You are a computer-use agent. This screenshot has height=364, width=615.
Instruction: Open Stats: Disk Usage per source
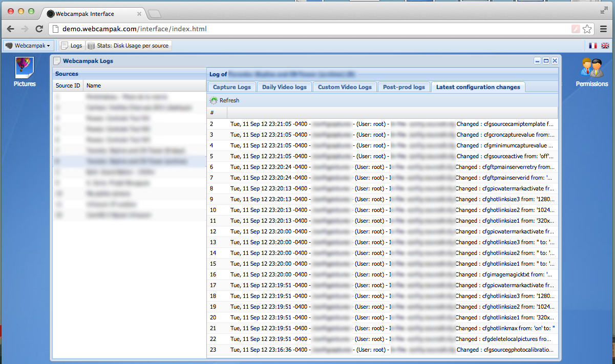(x=129, y=46)
